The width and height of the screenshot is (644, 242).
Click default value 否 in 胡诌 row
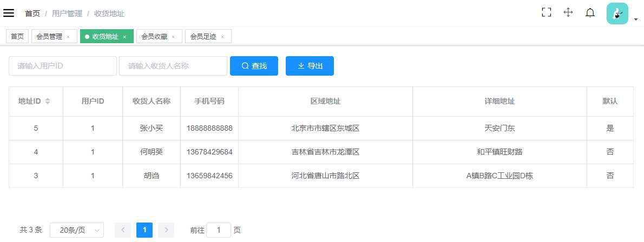point(610,176)
